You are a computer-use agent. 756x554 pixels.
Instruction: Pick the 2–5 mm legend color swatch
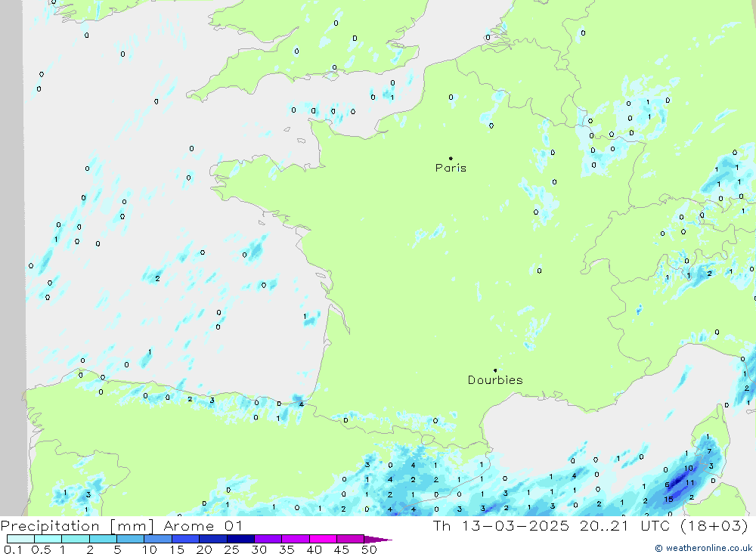pos(103,539)
